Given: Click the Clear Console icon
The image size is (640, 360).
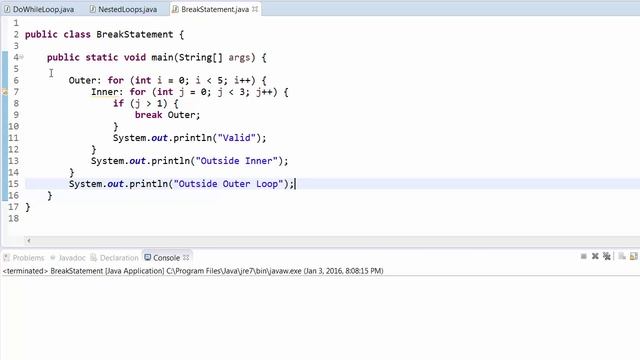Looking at the screenshot, I should [x=622, y=256].
